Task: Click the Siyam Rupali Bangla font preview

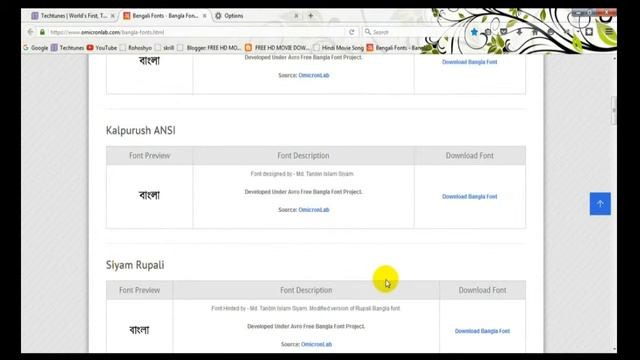Action: (x=139, y=330)
